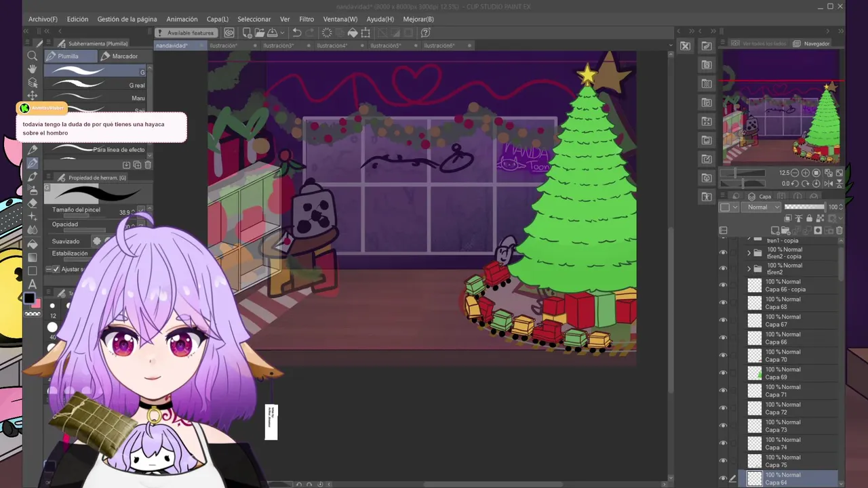This screenshot has height=488, width=868.
Task: Click the Available features button
Action: [x=185, y=33]
